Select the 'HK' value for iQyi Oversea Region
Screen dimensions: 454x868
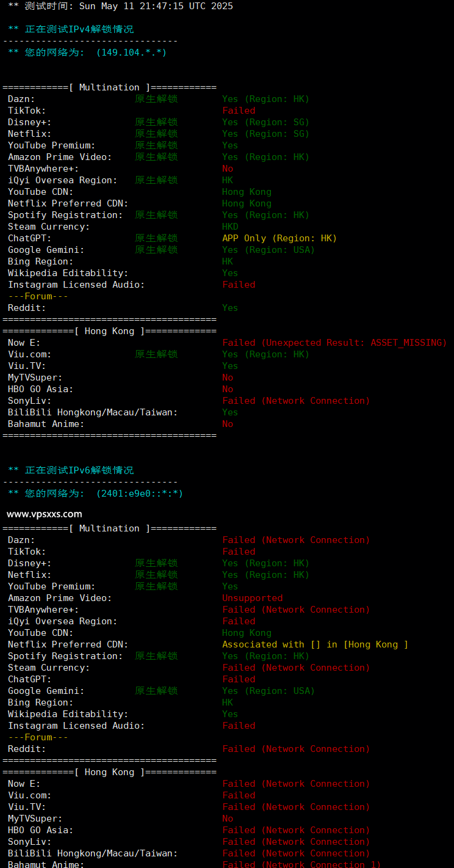pos(228,180)
